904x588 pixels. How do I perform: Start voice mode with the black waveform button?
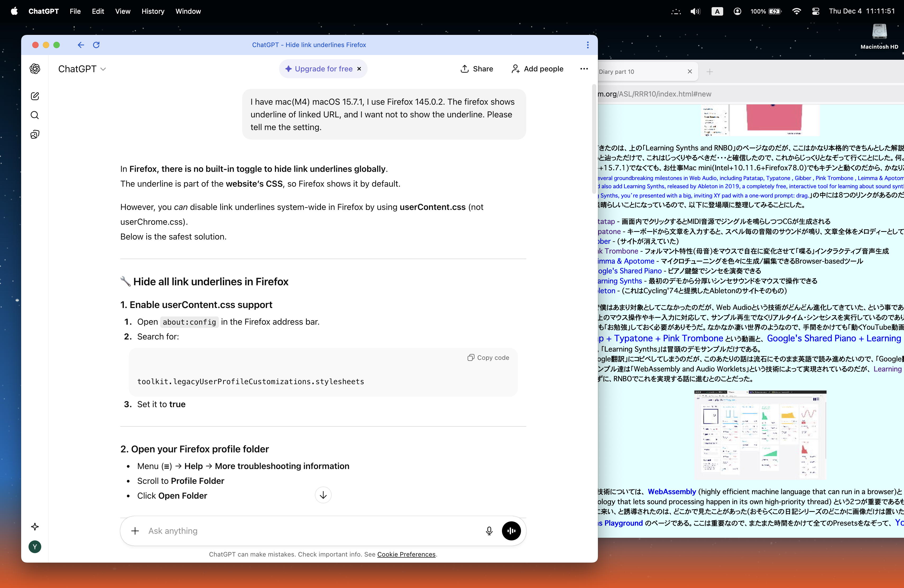click(x=511, y=531)
